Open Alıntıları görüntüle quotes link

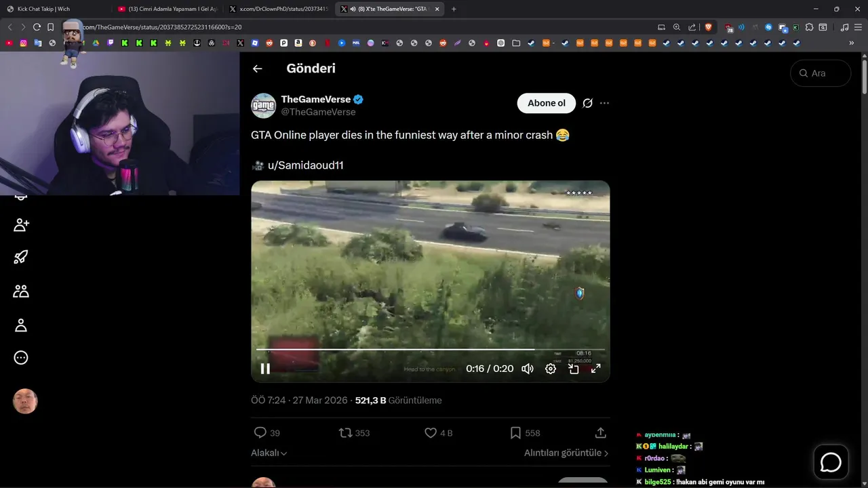pyautogui.click(x=566, y=453)
